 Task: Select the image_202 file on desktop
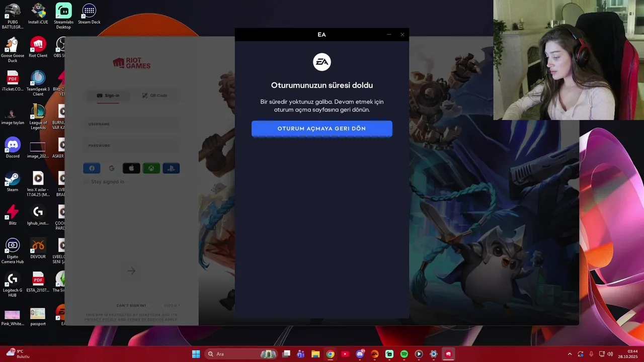click(x=38, y=149)
